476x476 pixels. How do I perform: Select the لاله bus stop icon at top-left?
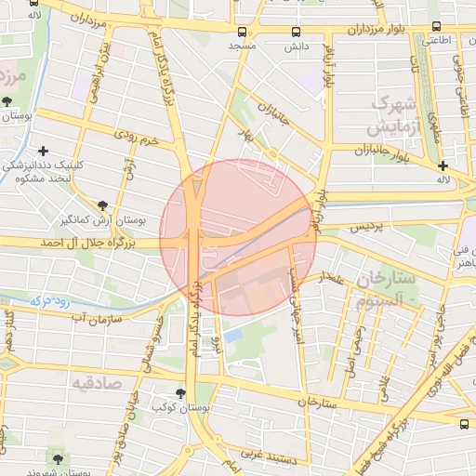click(33, 3)
